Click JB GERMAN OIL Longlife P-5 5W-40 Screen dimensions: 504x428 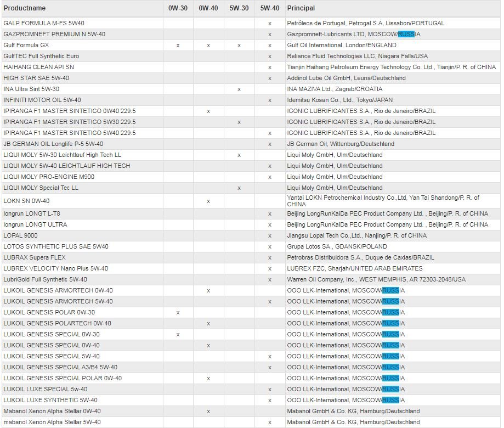coord(53,144)
